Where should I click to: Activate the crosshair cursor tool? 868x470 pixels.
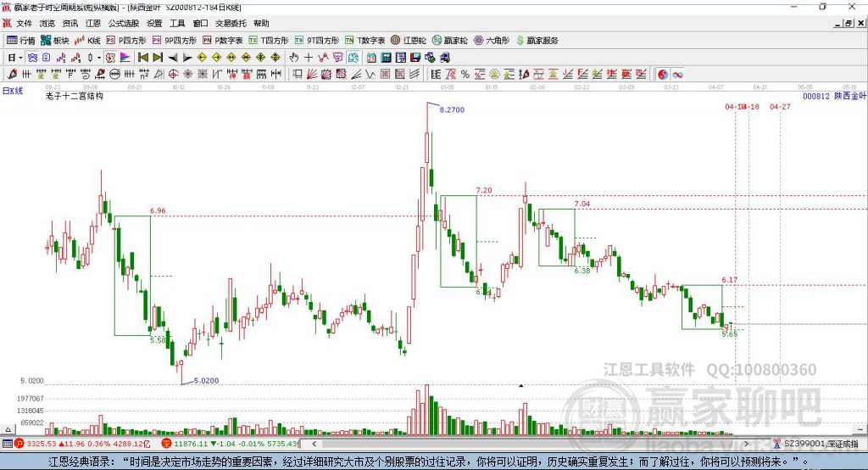pos(309,58)
